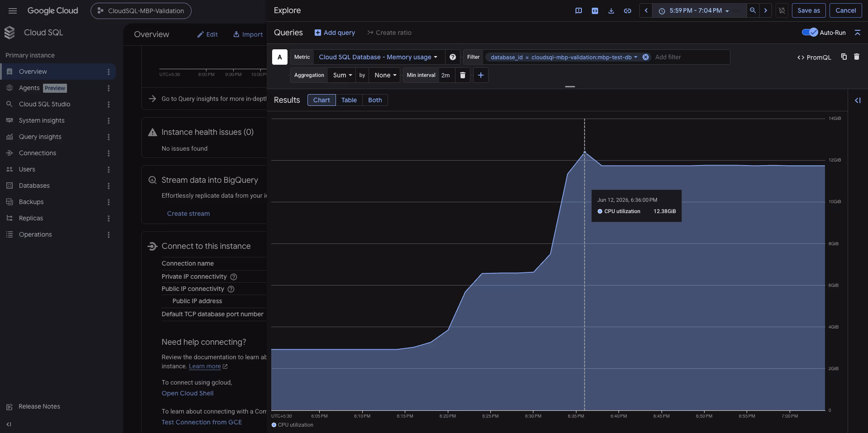868x433 pixels.
Task: Click the Edit instance button
Action: click(x=207, y=34)
